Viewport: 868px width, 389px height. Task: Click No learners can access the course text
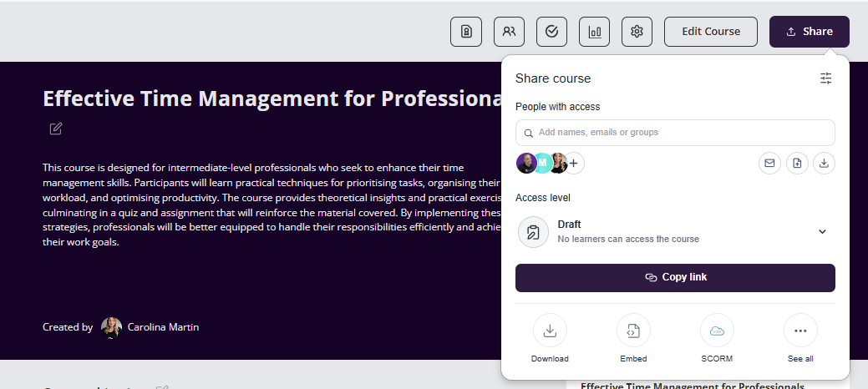click(x=628, y=239)
